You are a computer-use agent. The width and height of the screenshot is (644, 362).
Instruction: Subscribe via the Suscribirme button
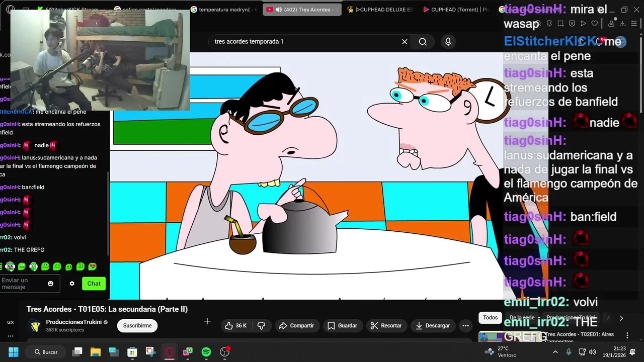click(x=137, y=326)
